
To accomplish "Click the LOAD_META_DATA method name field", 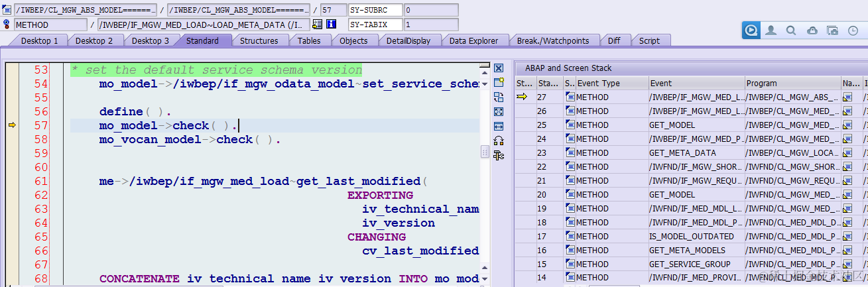I will point(203,25).
